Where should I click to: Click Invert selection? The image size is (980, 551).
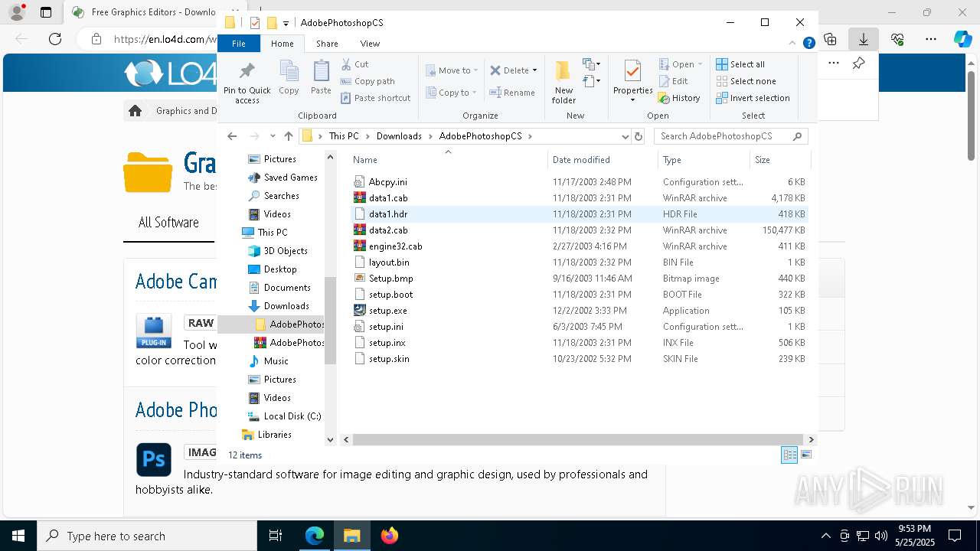pyautogui.click(x=753, y=98)
